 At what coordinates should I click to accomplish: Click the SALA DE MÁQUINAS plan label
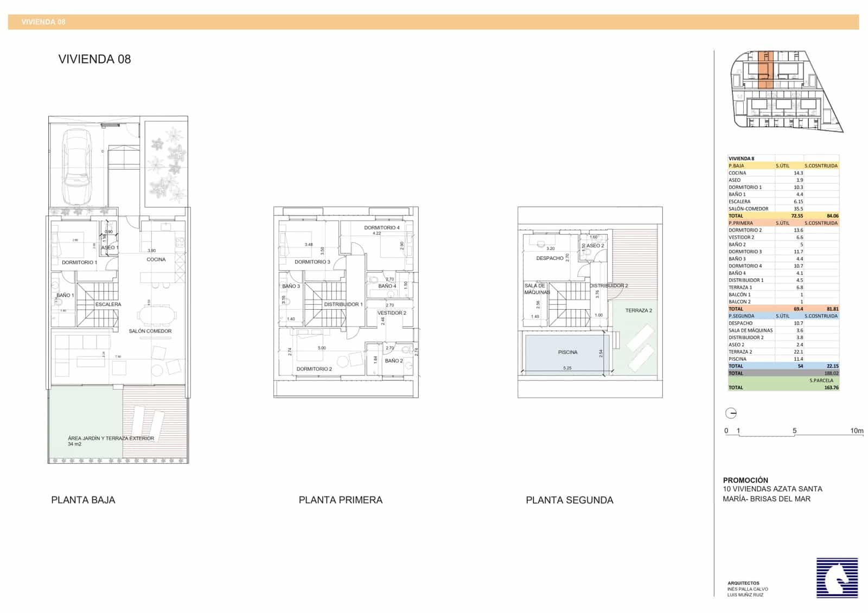click(x=537, y=289)
